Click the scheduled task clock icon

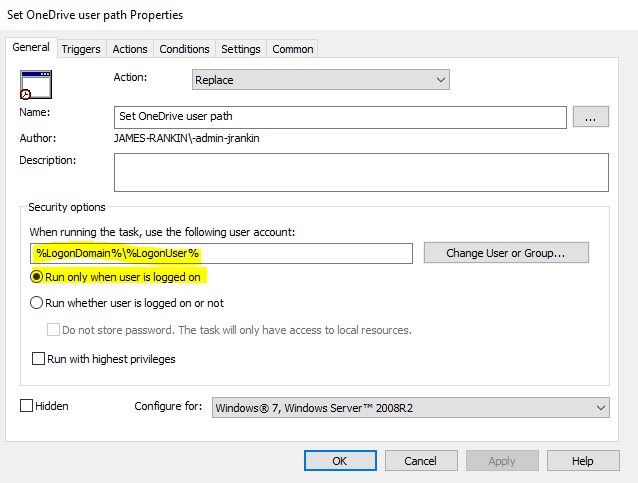(35, 85)
